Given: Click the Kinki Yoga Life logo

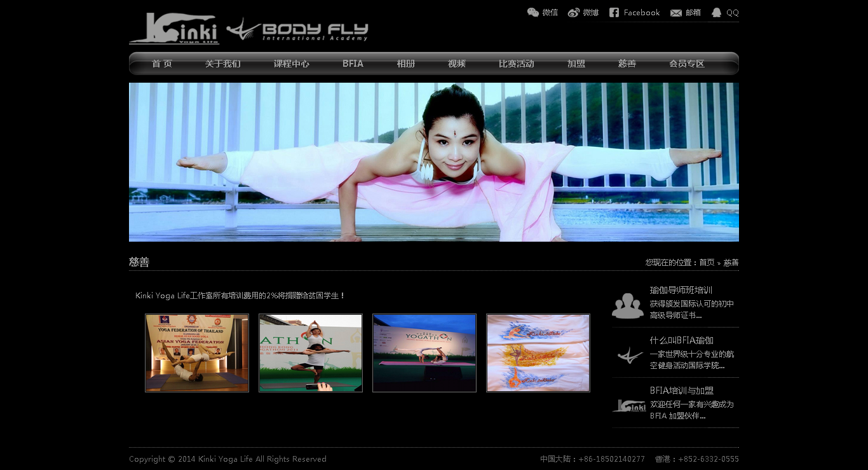Looking at the screenshot, I should pyautogui.click(x=174, y=29).
